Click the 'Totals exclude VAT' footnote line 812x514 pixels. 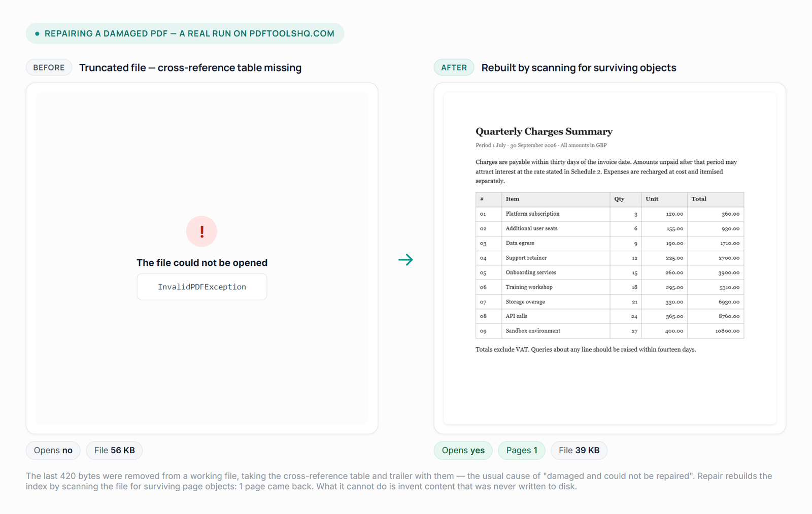[586, 350]
